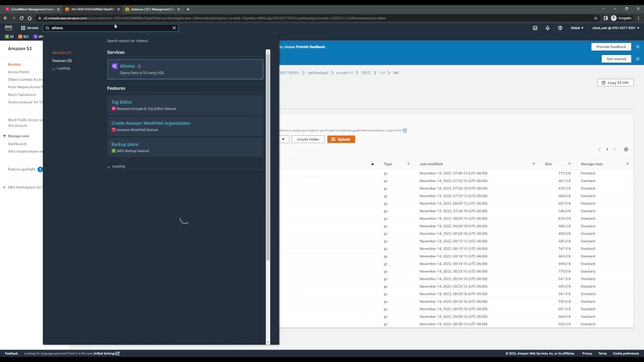
Task: Open the Services grid menu
Action: [30, 28]
